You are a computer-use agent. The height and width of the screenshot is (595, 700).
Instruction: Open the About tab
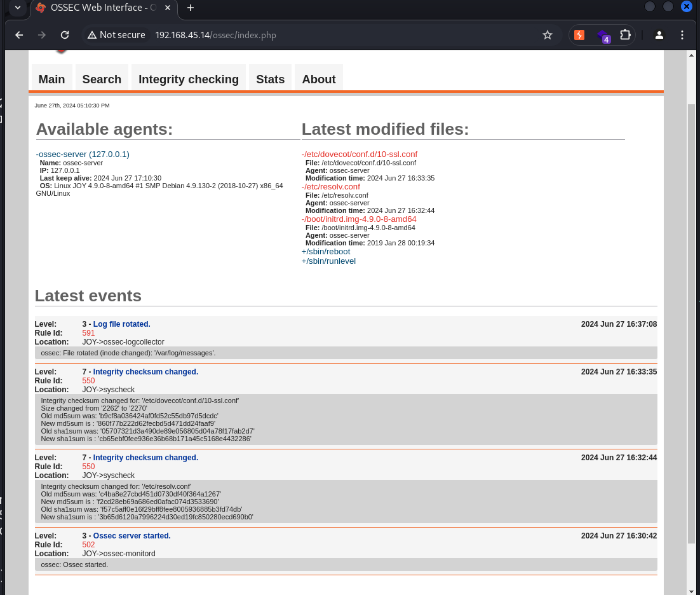tap(319, 79)
